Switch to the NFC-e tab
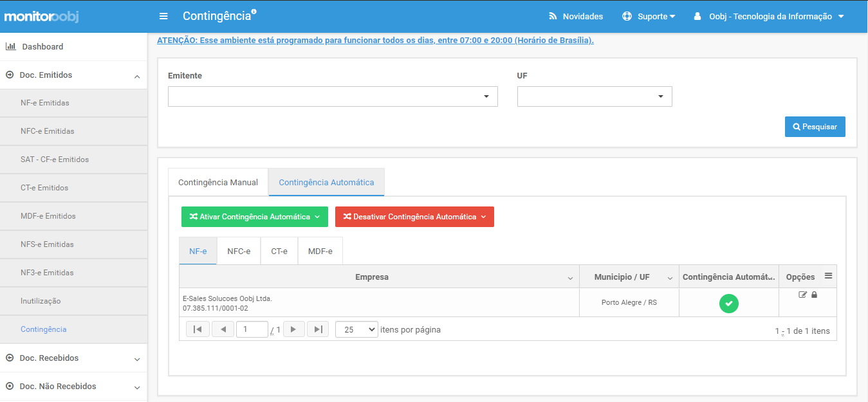868x402 pixels. tap(239, 251)
